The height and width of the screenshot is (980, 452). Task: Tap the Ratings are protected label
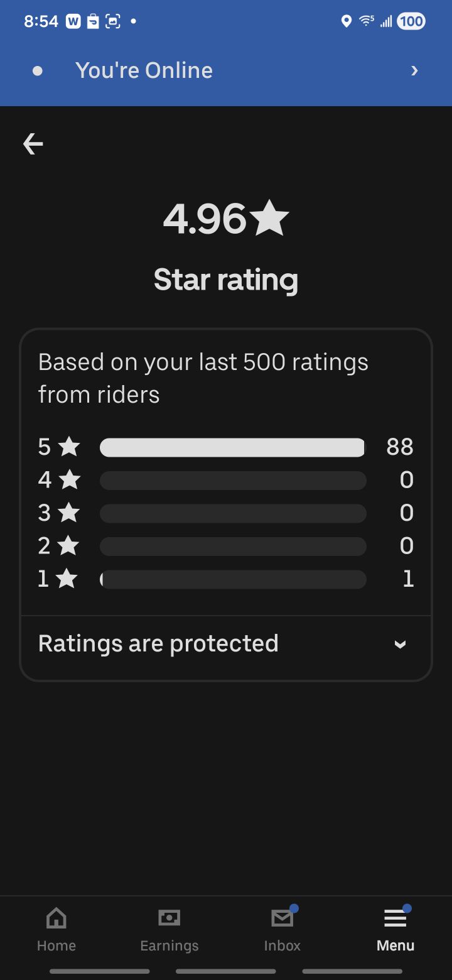[x=158, y=643]
